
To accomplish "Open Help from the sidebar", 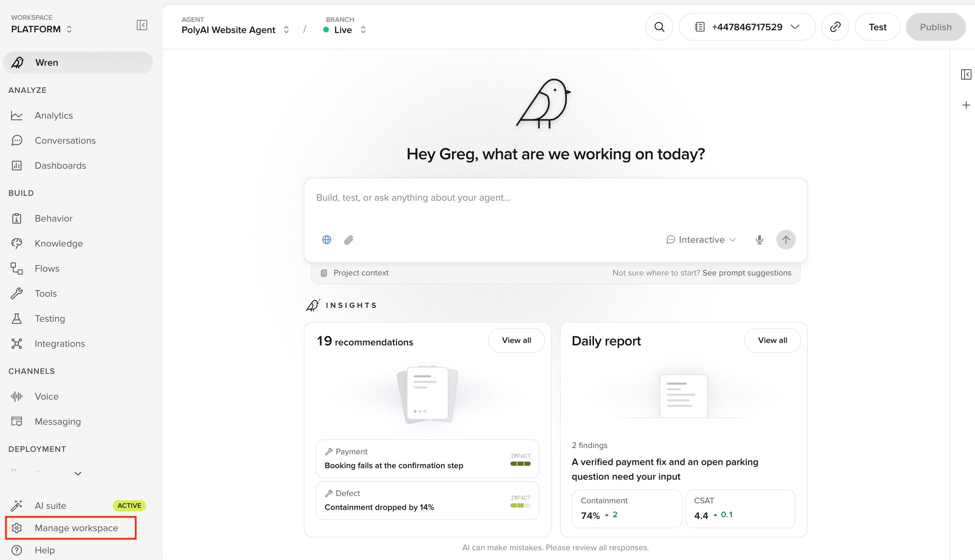I will click(45, 550).
